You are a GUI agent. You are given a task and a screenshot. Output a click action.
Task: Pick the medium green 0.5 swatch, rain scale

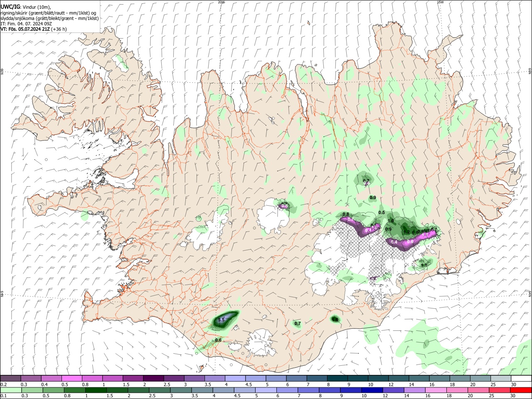pyautogui.click(x=53, y=390)
